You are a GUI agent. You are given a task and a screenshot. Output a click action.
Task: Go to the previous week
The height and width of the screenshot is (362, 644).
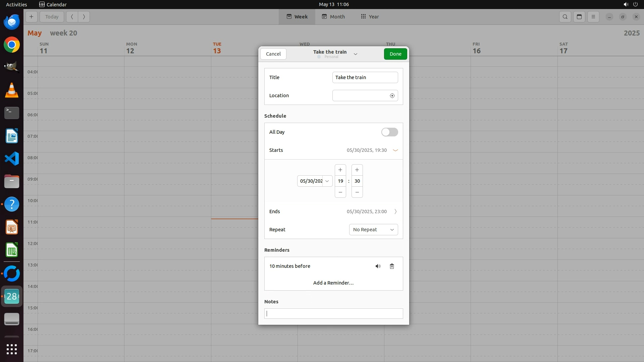72,17
